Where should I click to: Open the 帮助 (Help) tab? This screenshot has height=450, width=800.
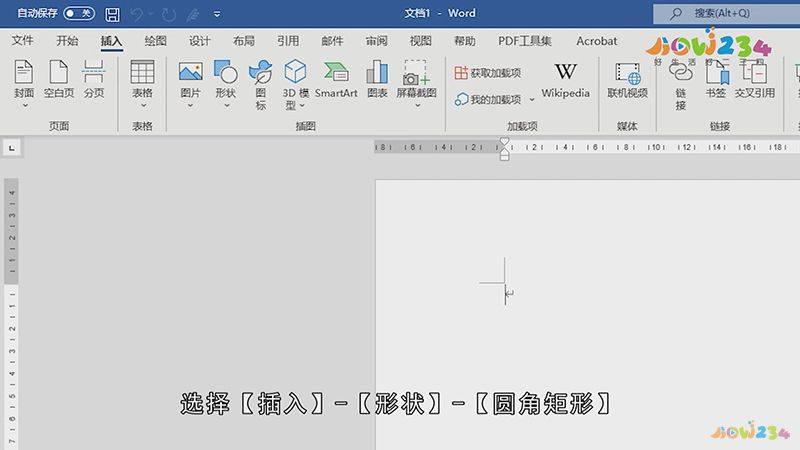(x=464, y=41)
